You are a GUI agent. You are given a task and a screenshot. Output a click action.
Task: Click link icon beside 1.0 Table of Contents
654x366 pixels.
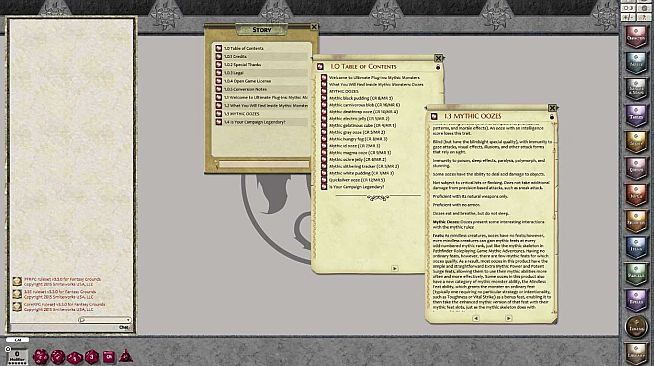(x=219, y=48)
